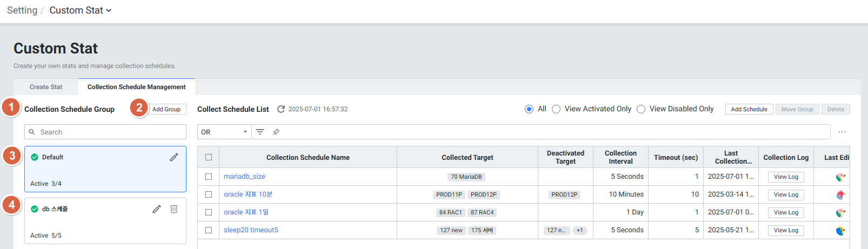This screenshot has height=249, width=868.
Task: Open the filter lines icon
Action: point(260,132)
